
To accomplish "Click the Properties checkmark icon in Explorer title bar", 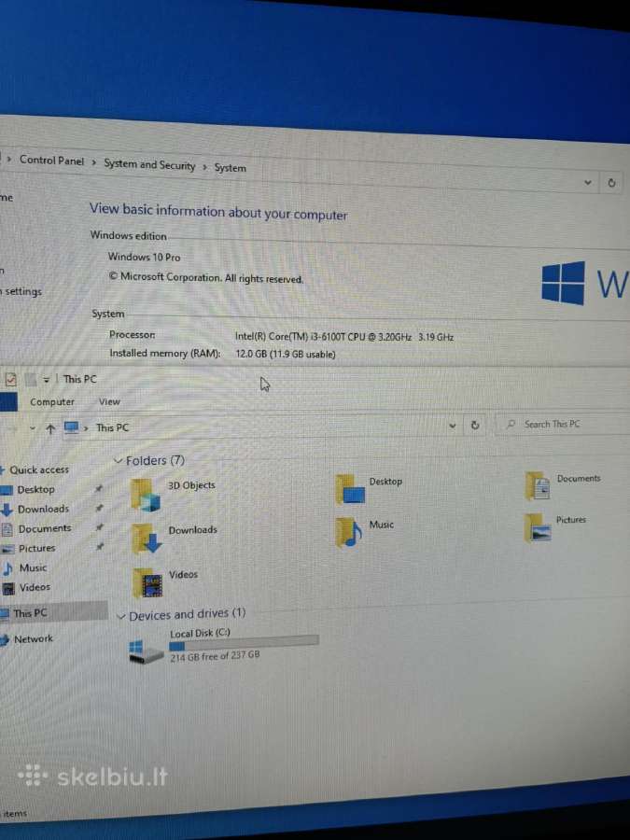I will 10,379.
